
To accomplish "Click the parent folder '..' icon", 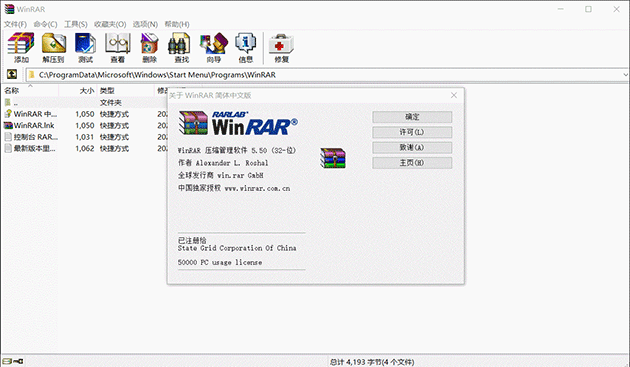I will tap(8, 102).
